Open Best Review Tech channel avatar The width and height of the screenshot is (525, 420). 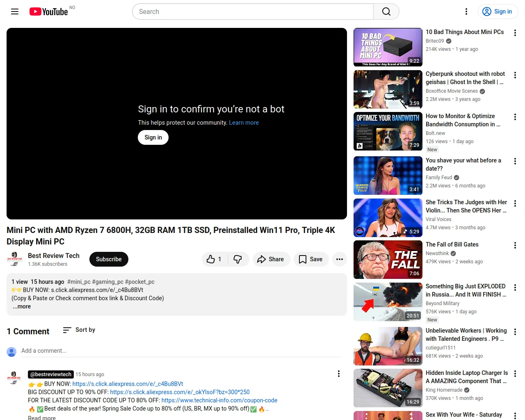click(x=15, y=259)
